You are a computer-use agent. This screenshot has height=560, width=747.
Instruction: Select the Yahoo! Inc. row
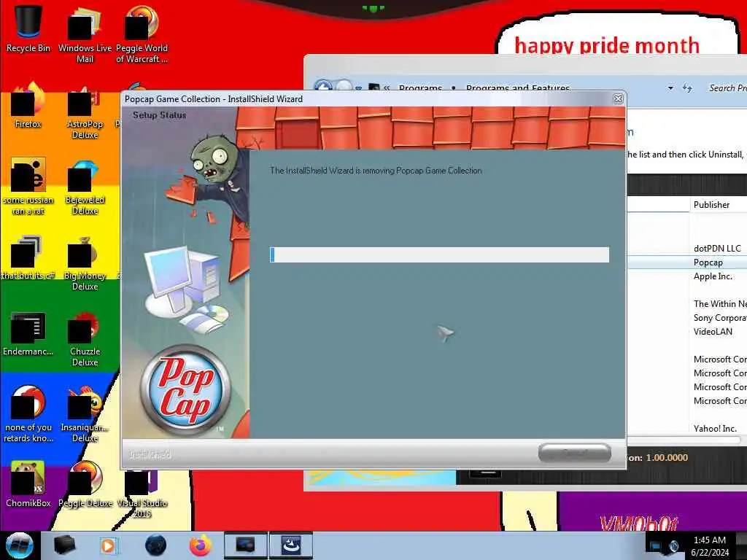click(687, 428)
